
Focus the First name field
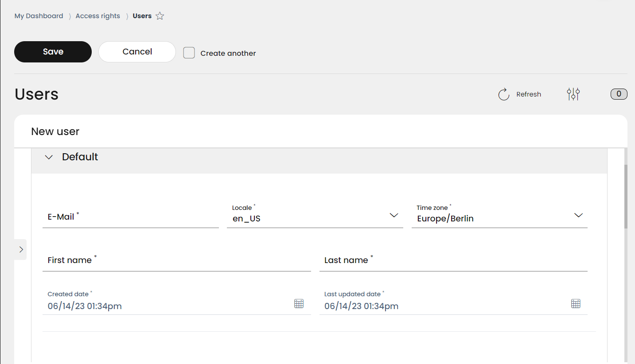(177, 260)
